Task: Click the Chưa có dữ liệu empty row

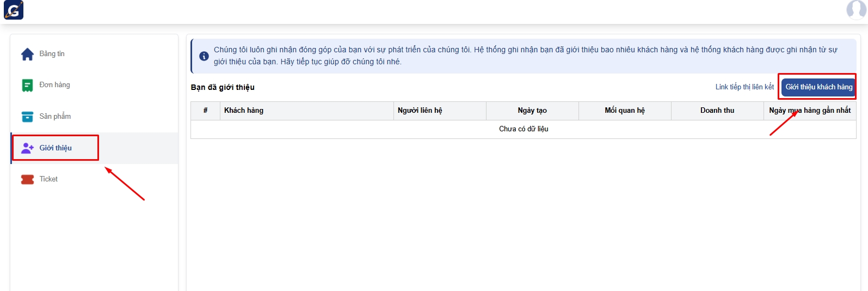Action: tap(523, 129)
